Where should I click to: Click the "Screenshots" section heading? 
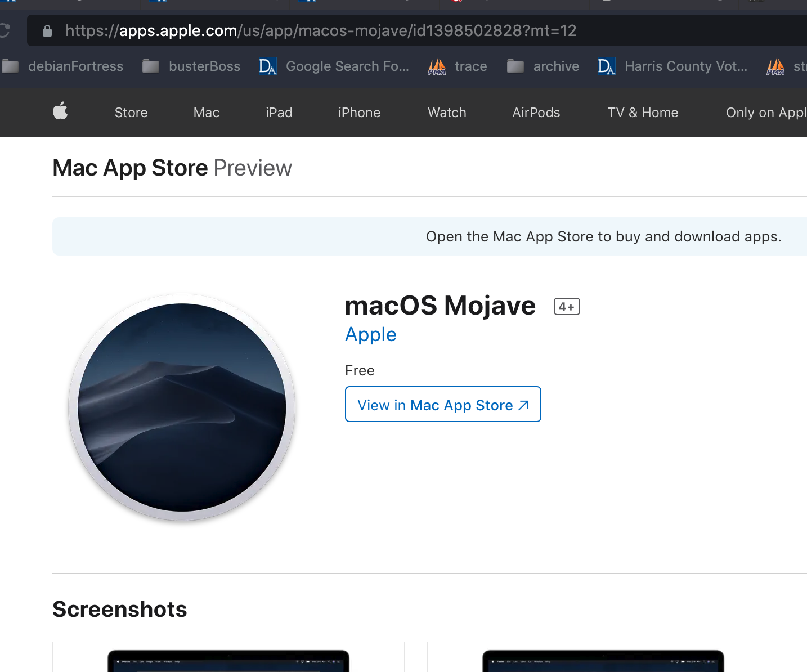pos(120,610)
